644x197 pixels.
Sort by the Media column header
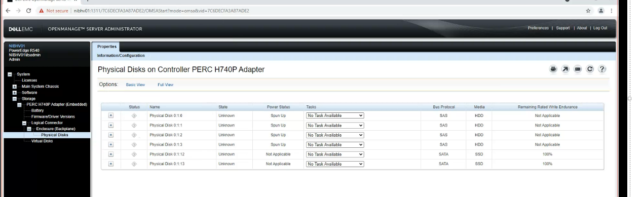pos(479,107)
